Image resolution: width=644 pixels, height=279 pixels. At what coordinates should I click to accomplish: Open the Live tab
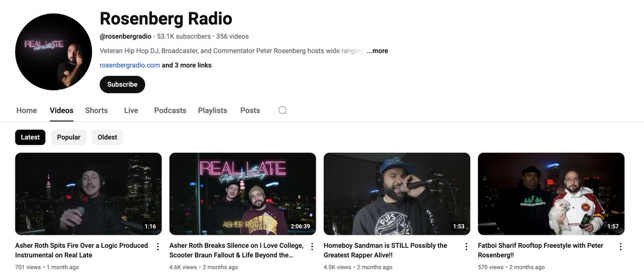[131, 111]
